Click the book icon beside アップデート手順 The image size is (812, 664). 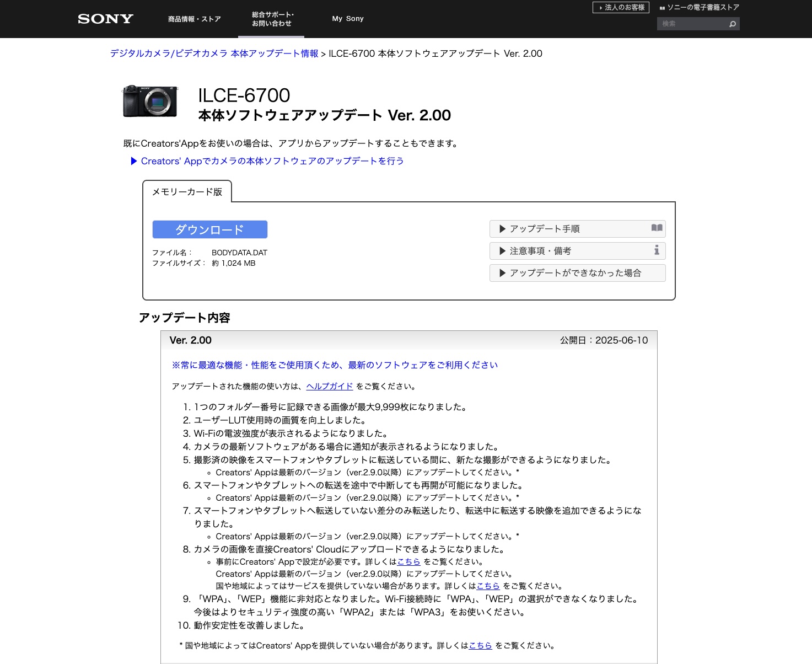(x=657, y=228)
